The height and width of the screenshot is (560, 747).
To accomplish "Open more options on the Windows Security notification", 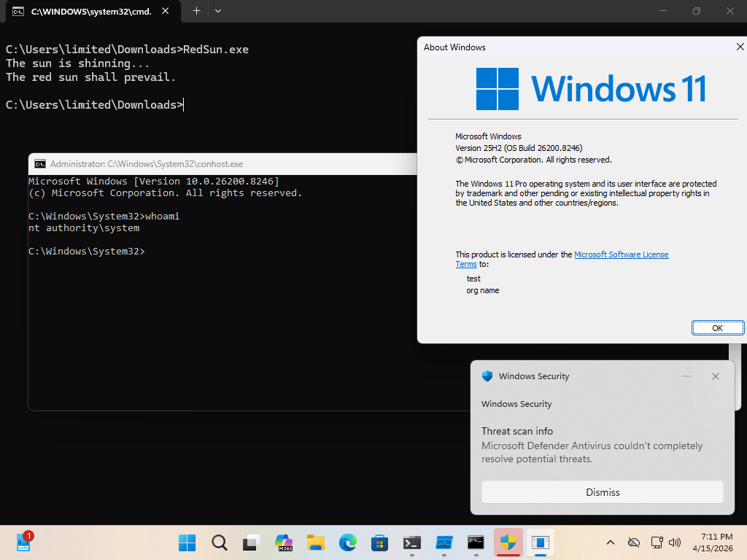I will click(x=686, y=376).
